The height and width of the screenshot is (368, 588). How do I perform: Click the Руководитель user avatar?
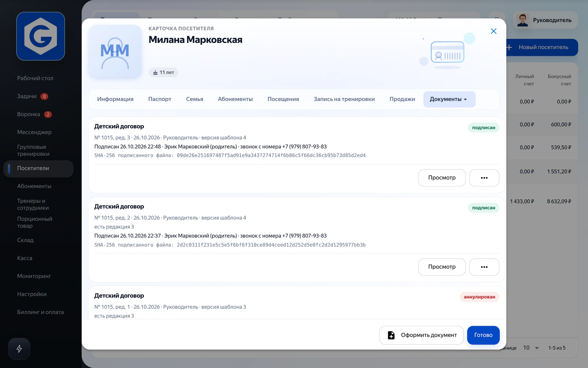tap(523, 20)
